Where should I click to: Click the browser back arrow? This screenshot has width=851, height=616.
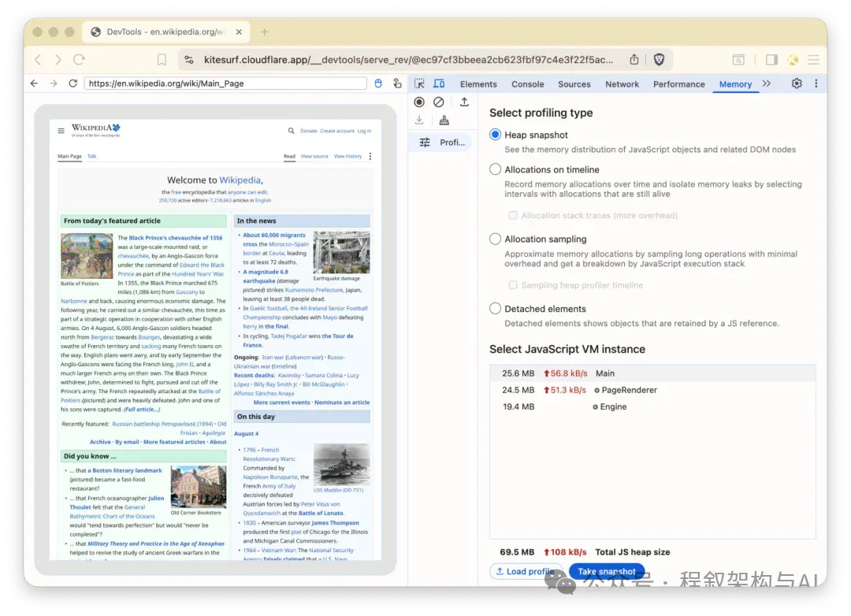click(x=38, y=60)
